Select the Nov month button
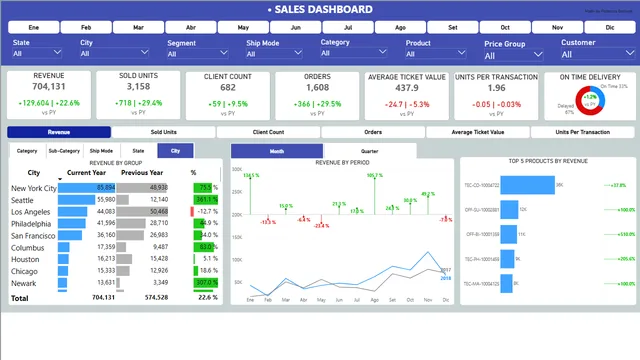 pyautogui.click(x=558, y=27)
